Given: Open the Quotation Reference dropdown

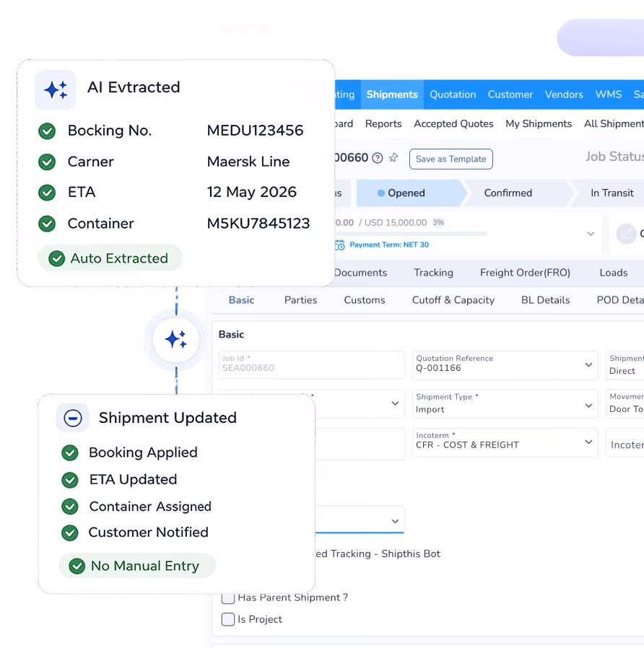Looking at the screenshot, I should [505, 365].
